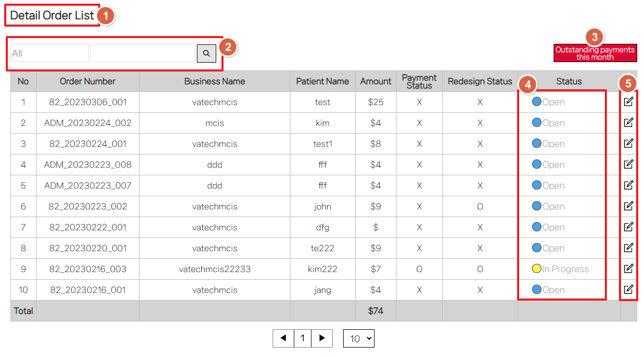Open the All search filter dropdown
Viewport: 644px width, 358px height.
click(x=50, y=53)
